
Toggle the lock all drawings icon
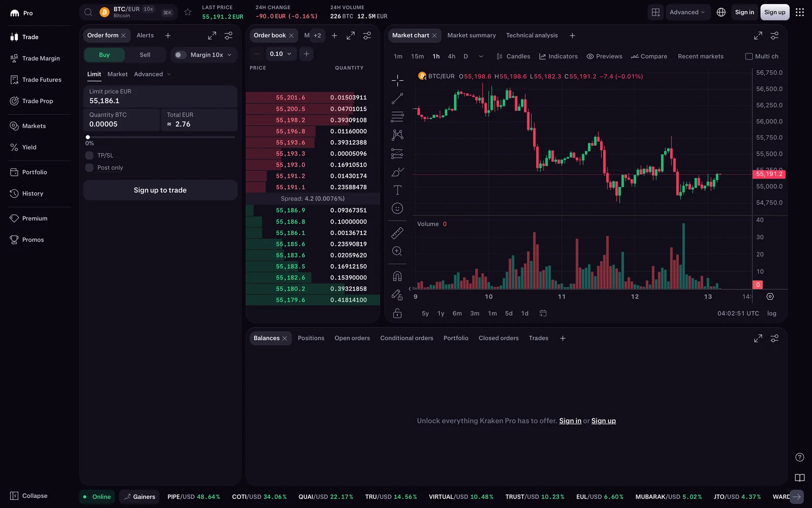coord(397,313)
